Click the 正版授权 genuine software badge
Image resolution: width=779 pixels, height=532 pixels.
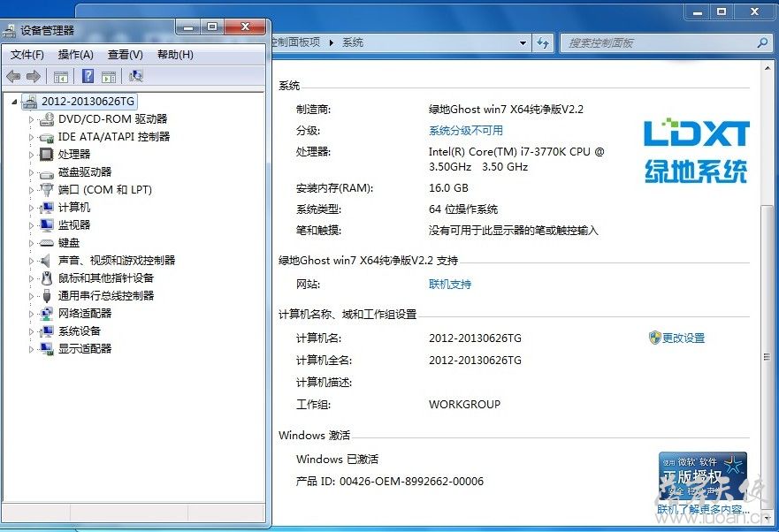pos(702,476)
